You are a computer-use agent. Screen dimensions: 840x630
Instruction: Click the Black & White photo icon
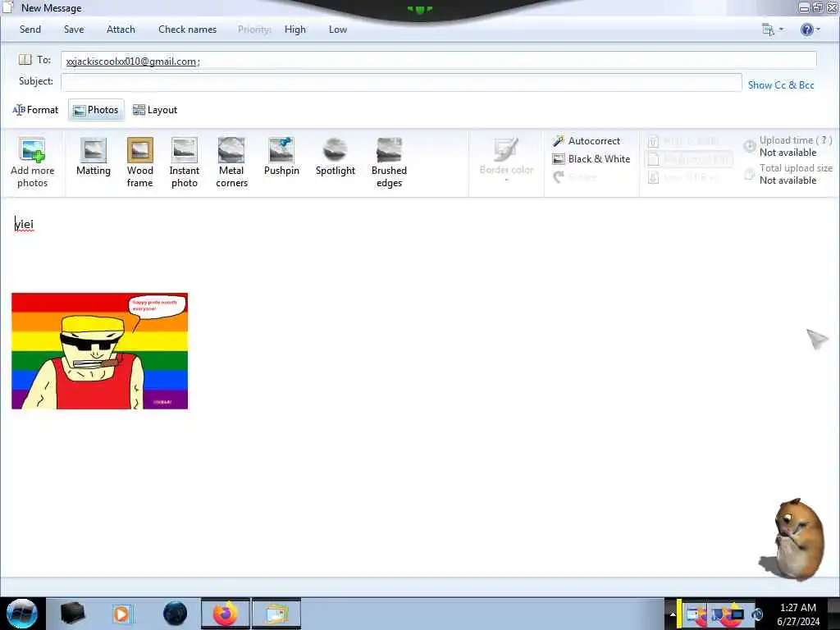[x=559, y=159]
